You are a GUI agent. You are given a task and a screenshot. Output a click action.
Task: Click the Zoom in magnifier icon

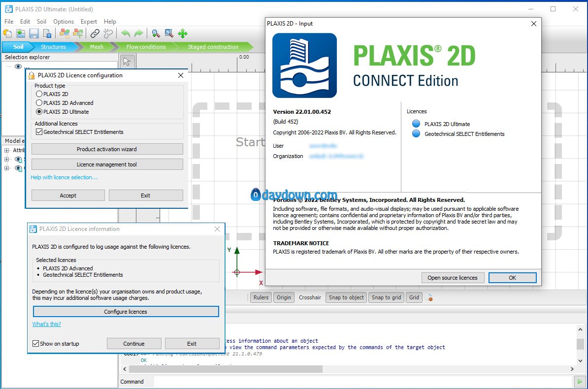pyautogui.click(x=156, y=33)
